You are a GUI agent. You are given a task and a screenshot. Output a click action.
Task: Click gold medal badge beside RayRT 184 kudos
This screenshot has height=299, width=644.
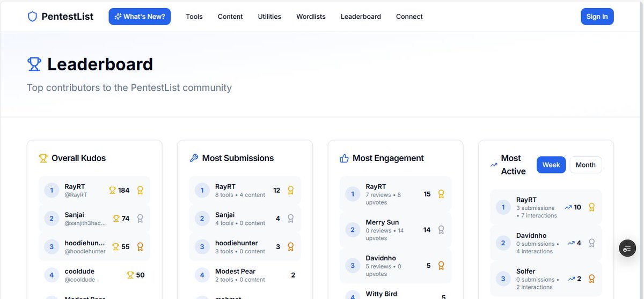click(x=140, y=190)
